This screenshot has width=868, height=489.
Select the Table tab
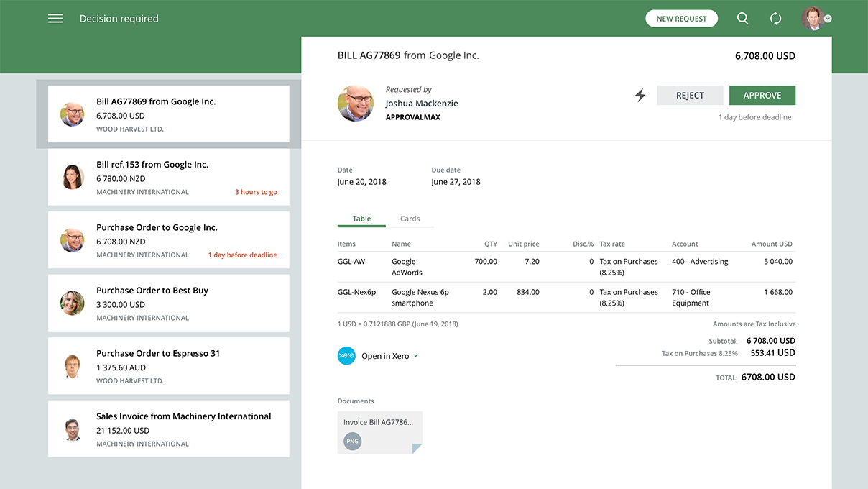[361, 219]
